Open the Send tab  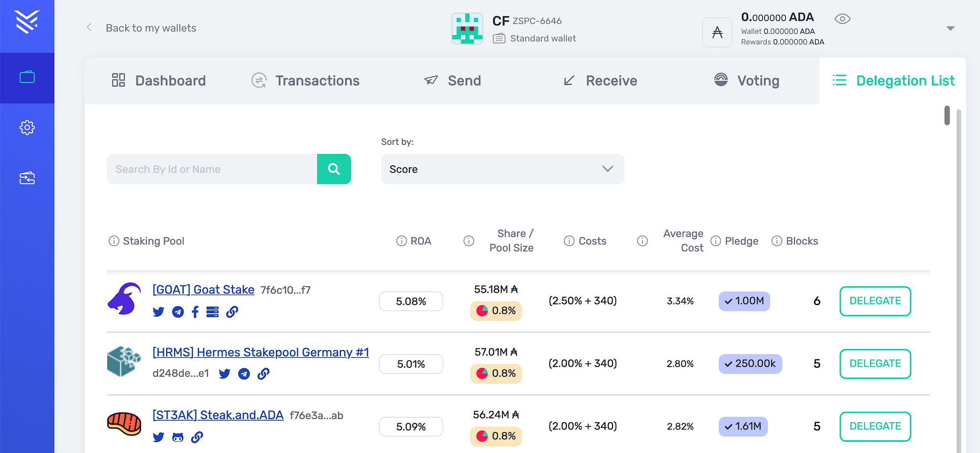tap(452, 80)
